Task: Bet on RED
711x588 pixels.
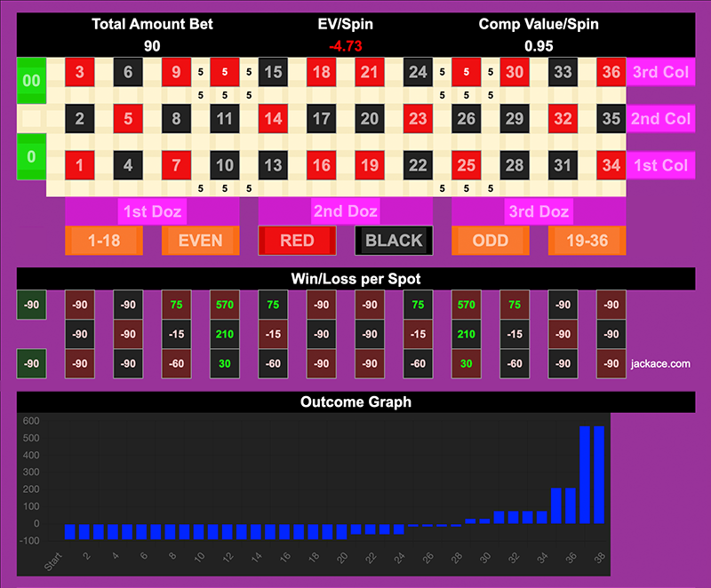Action: [x=297, y=241]
